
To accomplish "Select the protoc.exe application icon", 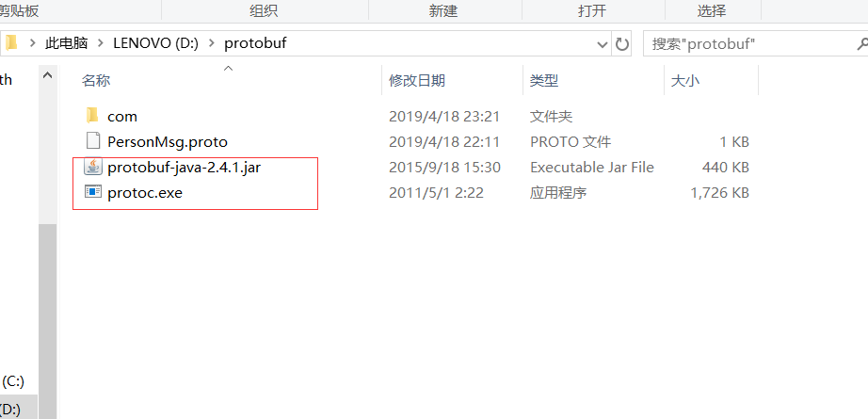I will tap(93, 192).
